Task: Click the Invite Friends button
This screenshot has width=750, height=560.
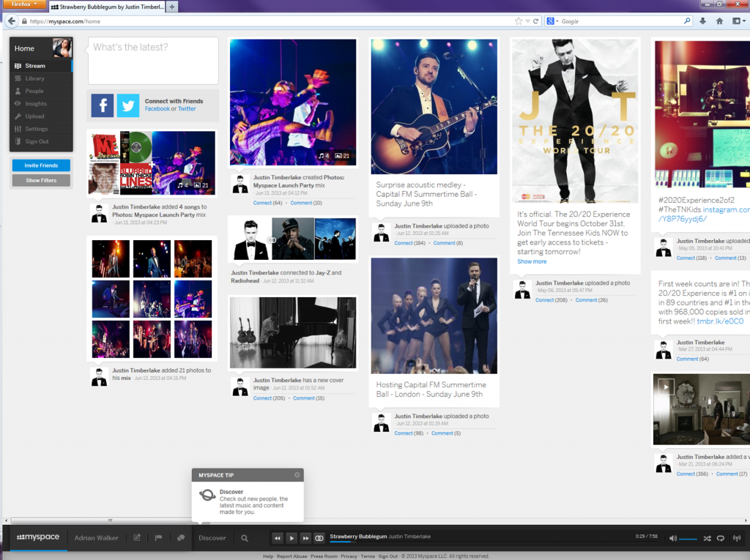Action: (x=41, y=165)
